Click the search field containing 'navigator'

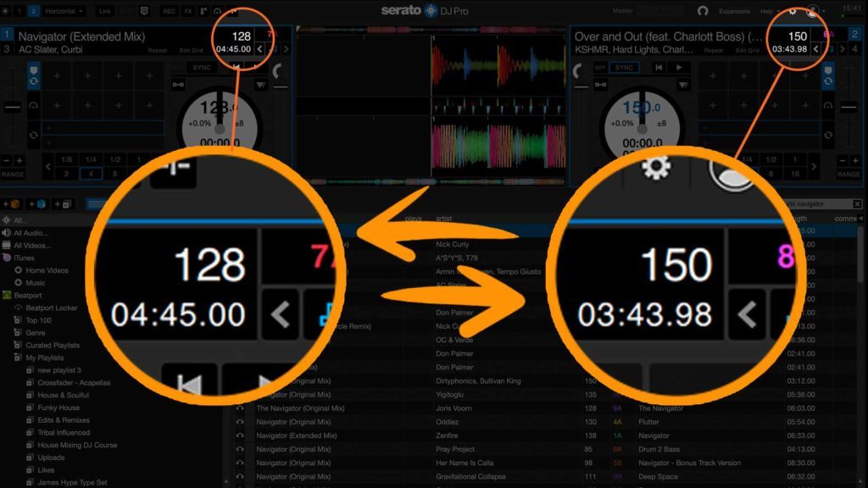(815, 204)
